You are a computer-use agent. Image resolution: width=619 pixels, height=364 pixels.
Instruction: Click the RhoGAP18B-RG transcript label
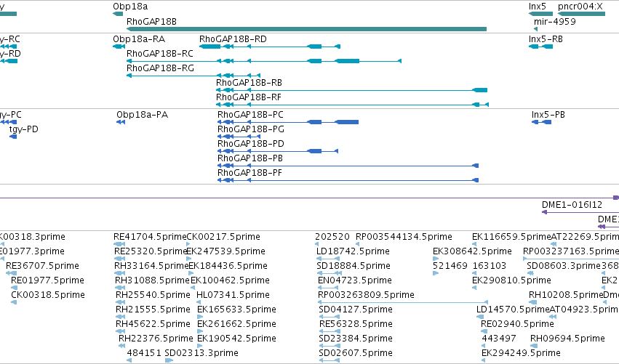tap(160, 68)
